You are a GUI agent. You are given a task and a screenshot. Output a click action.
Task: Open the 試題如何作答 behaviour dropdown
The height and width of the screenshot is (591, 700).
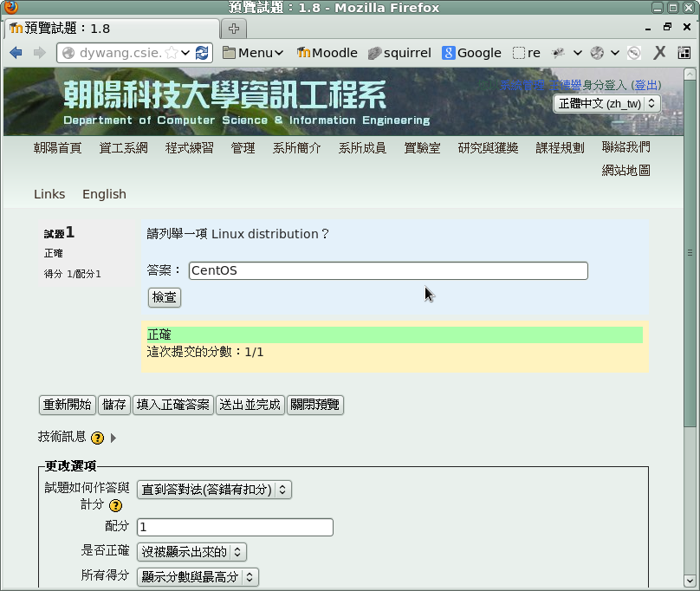coord(214,490)
